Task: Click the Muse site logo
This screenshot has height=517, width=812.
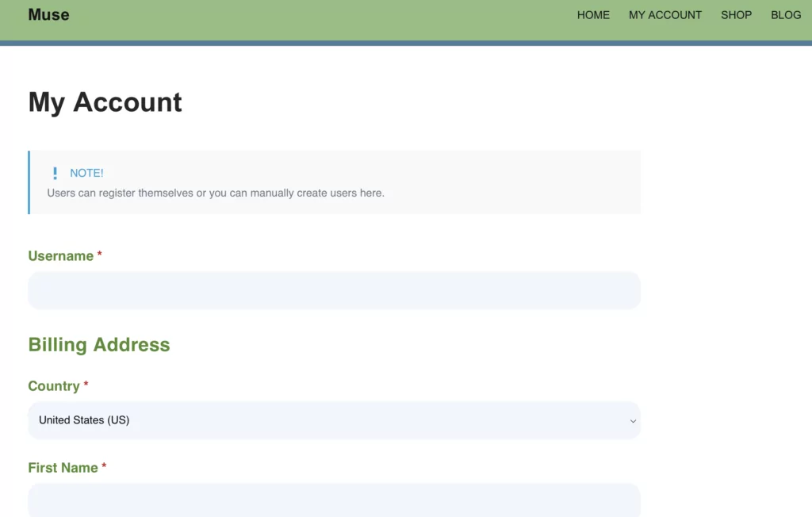Action: (48, 14)
